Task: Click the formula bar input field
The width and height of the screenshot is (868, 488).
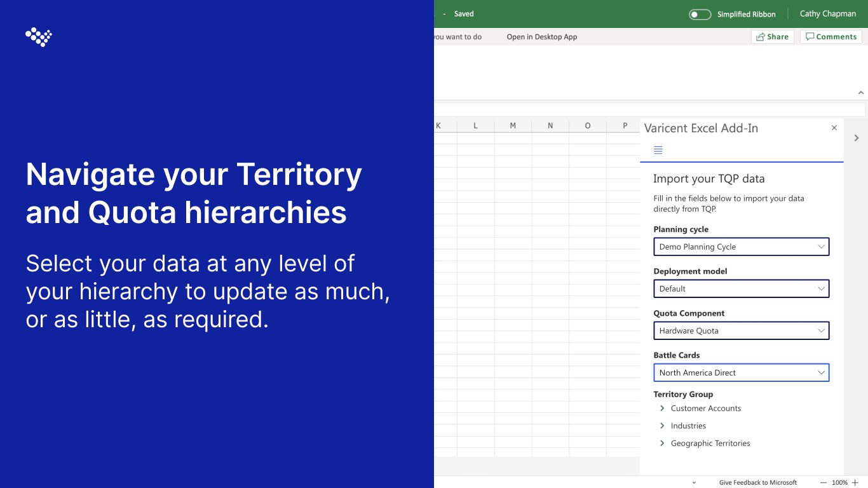Action: click(649, 110)
